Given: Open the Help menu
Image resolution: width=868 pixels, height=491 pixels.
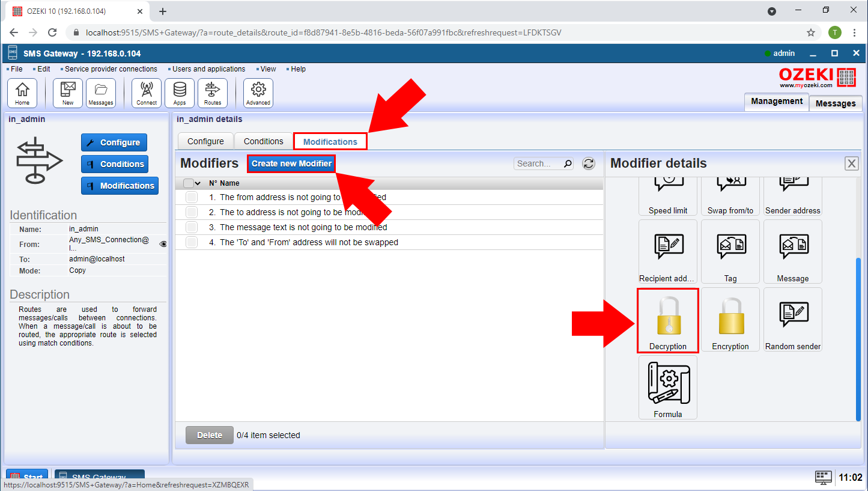Looking at the screenshot, I should tap(298, 69).
